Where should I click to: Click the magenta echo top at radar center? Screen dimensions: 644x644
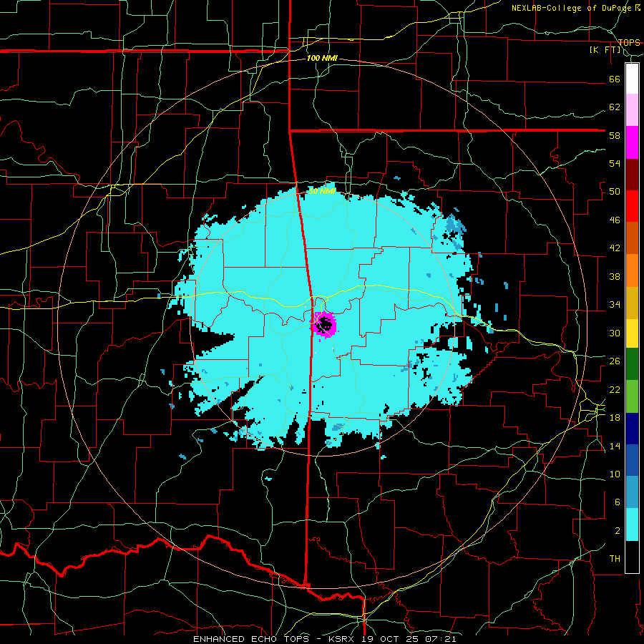324,324
